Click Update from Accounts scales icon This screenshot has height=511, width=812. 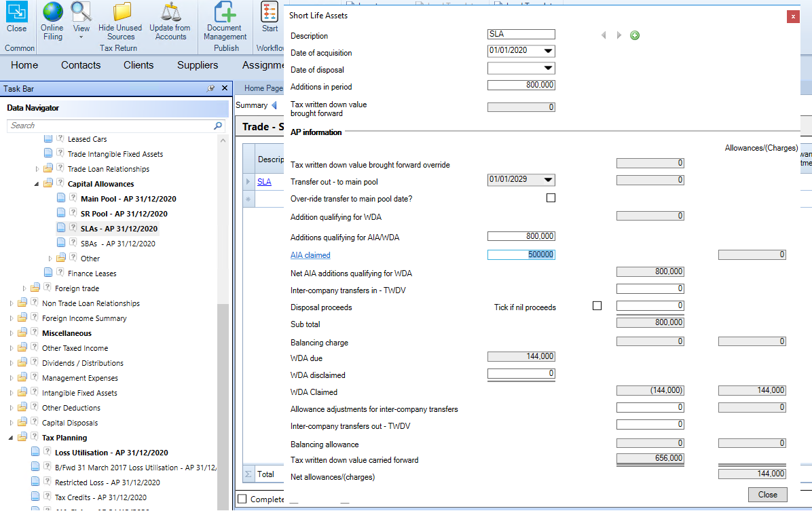pos(171,12)
